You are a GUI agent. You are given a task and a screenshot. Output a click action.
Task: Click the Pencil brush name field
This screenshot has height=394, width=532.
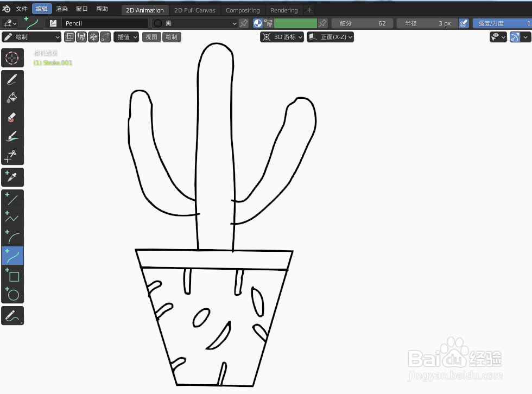click(x=105, y=23)
